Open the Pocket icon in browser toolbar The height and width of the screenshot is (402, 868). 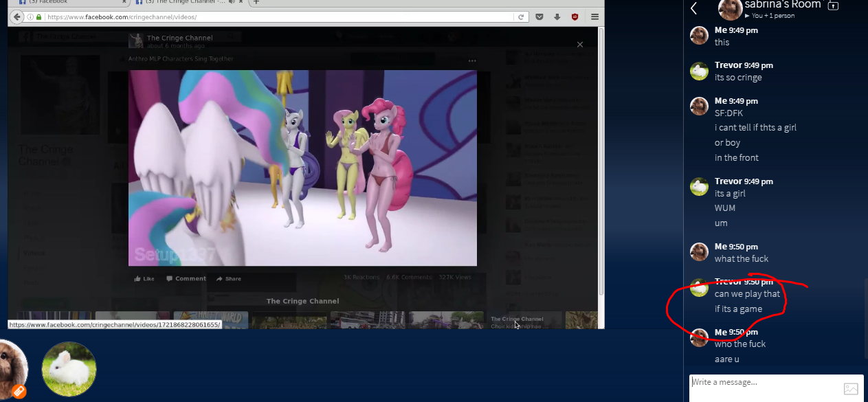539,16
